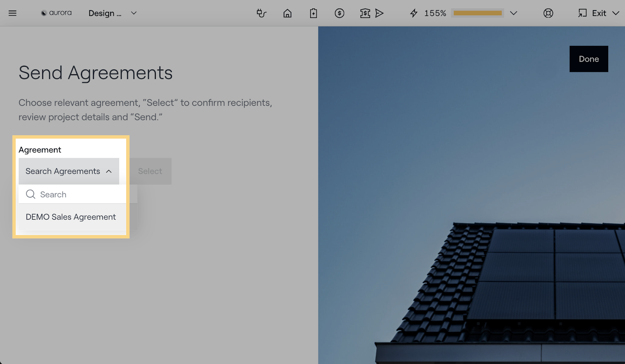625x364 pixels.
Task: Go to the home/site design icon
Action: 287,13
